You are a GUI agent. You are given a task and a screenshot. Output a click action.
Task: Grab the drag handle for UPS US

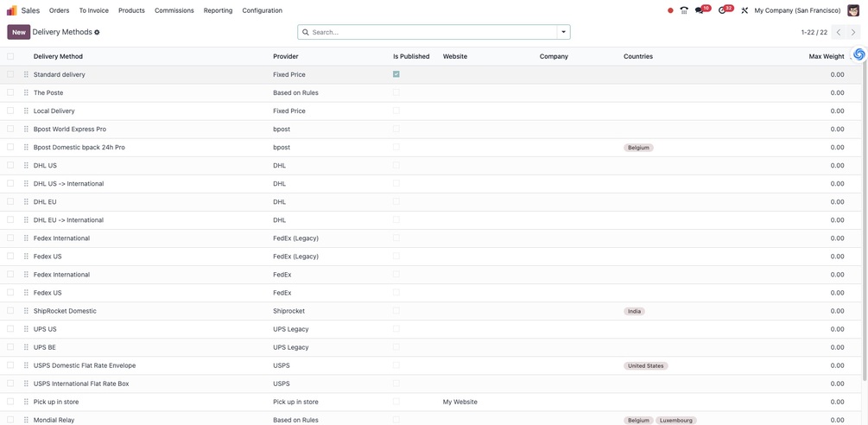pyautogui.click(x=26, y=329)
